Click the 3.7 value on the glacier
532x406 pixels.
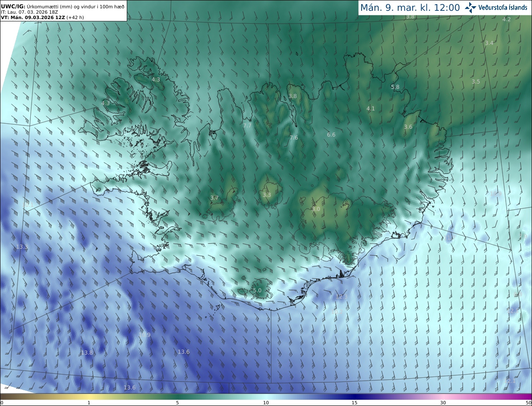(214, 198)
